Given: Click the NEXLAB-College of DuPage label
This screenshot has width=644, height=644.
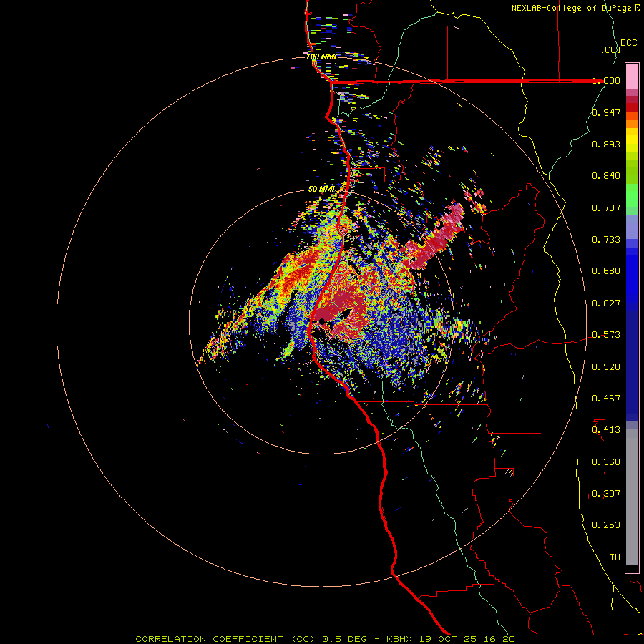Looking at the screenshot, I should [576, 8].
